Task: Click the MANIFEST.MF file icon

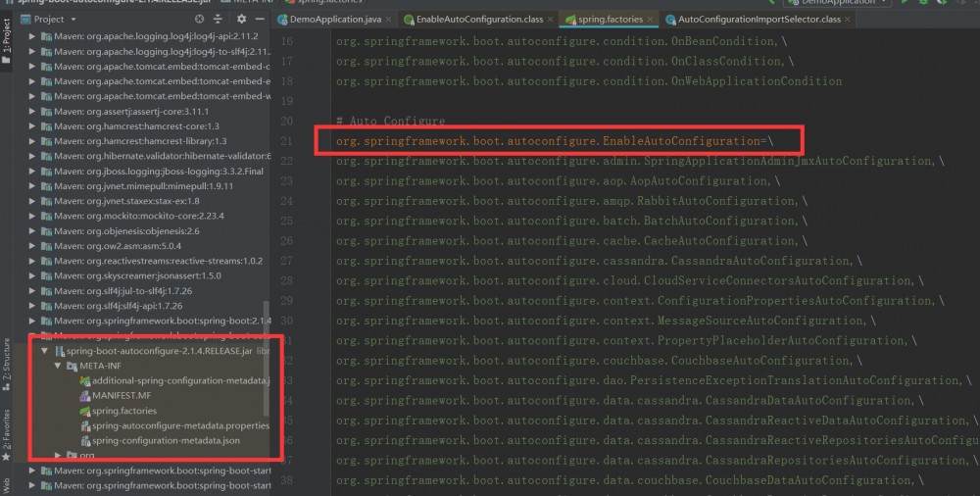Action: click(x=85, y=396)
